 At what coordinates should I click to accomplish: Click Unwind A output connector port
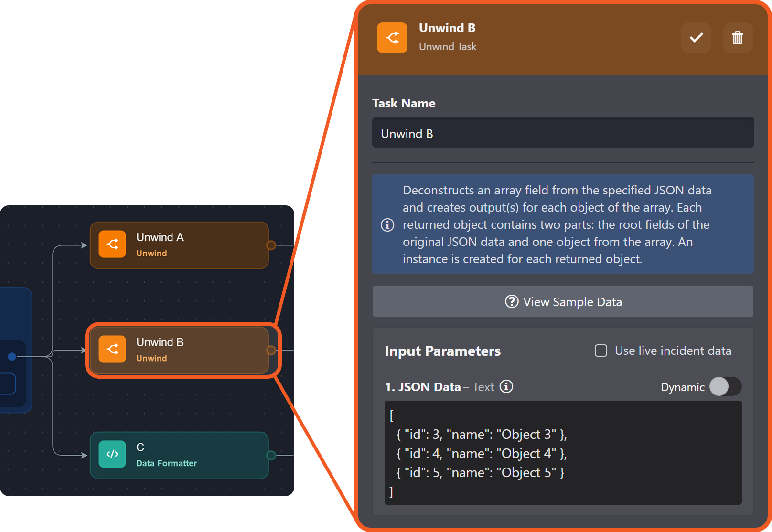271,245
